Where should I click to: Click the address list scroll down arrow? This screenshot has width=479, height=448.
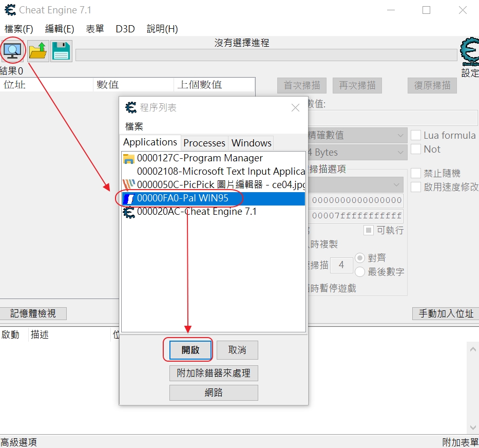click(x=473, y=427)
